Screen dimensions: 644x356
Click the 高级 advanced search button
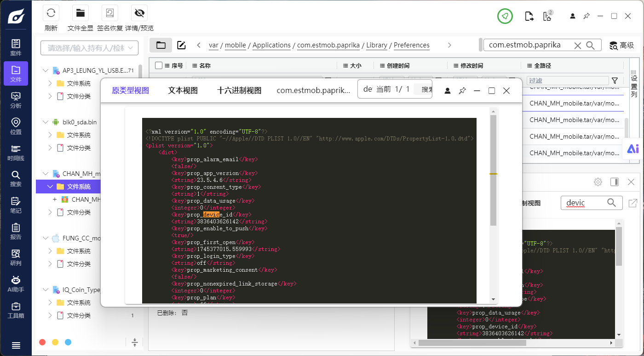click(x=622, y=45)
